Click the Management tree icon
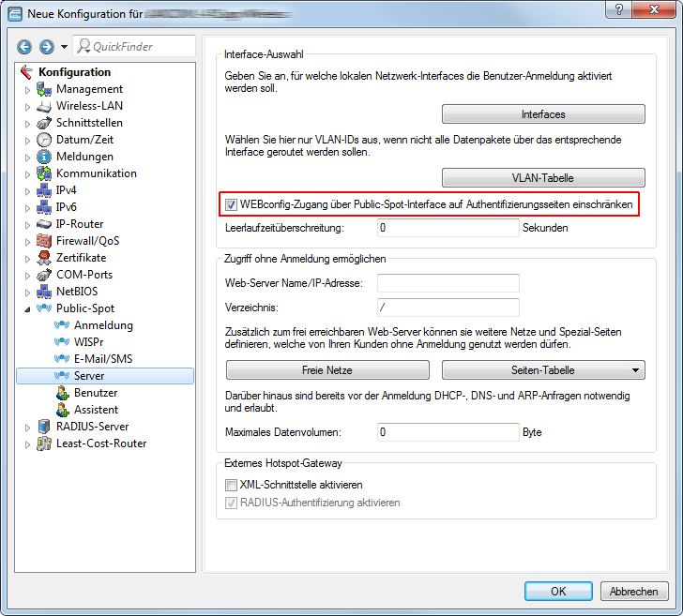 click(44, 89)
